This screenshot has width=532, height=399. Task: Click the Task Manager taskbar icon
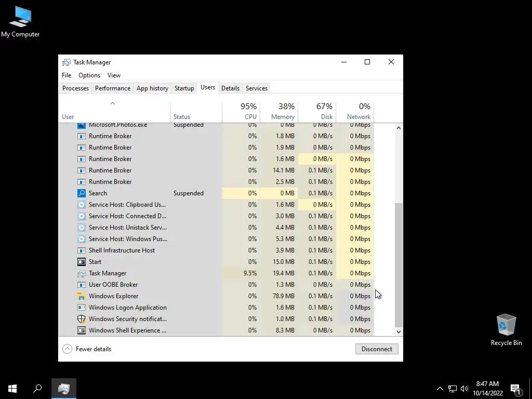[64, 389]
